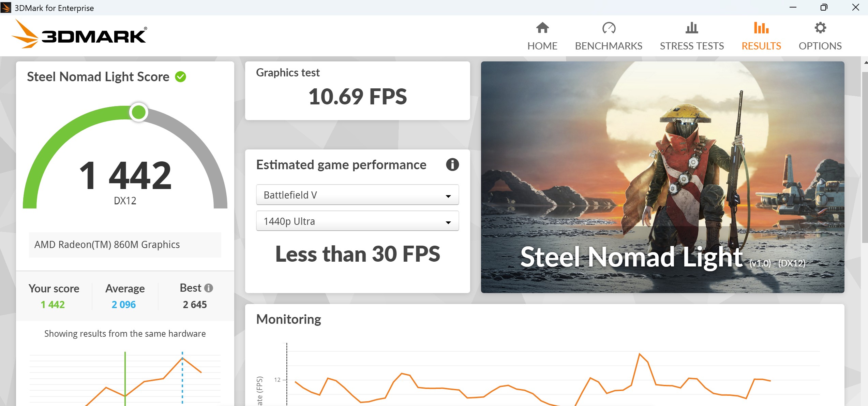Click the green knob on score gauge
Screen dimensions: 868x406
pos(138,112)
